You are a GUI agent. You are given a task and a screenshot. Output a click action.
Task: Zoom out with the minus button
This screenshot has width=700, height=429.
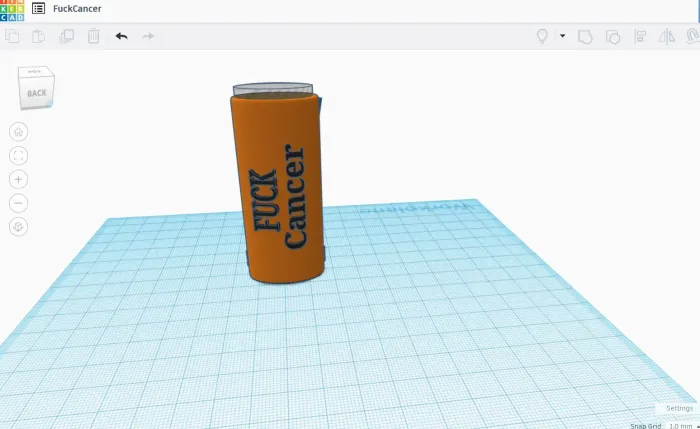[18, 203]
